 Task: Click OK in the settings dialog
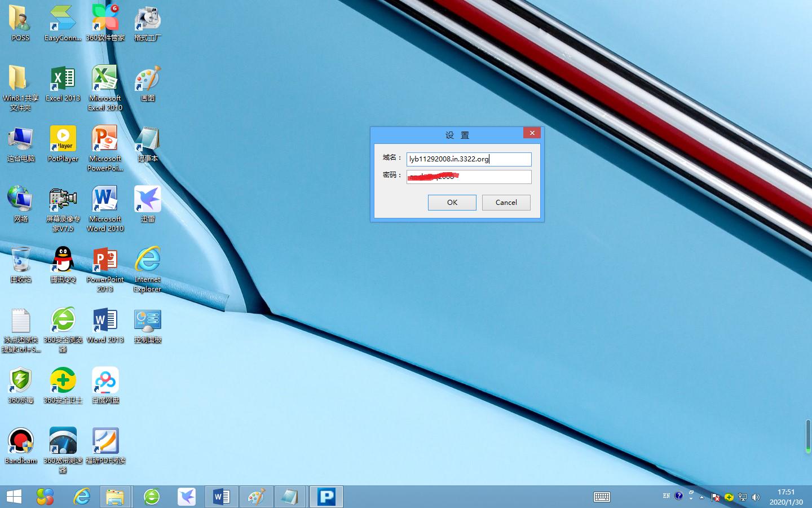coord(452,203)
